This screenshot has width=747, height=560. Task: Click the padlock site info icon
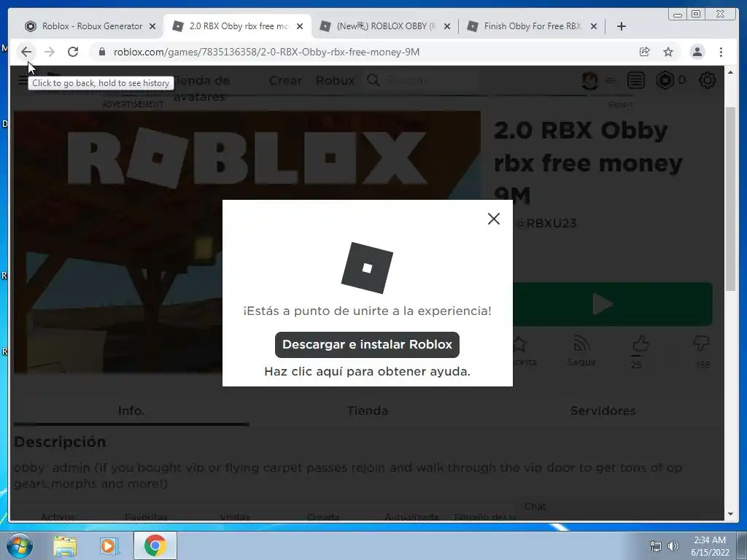coord(101,52)
